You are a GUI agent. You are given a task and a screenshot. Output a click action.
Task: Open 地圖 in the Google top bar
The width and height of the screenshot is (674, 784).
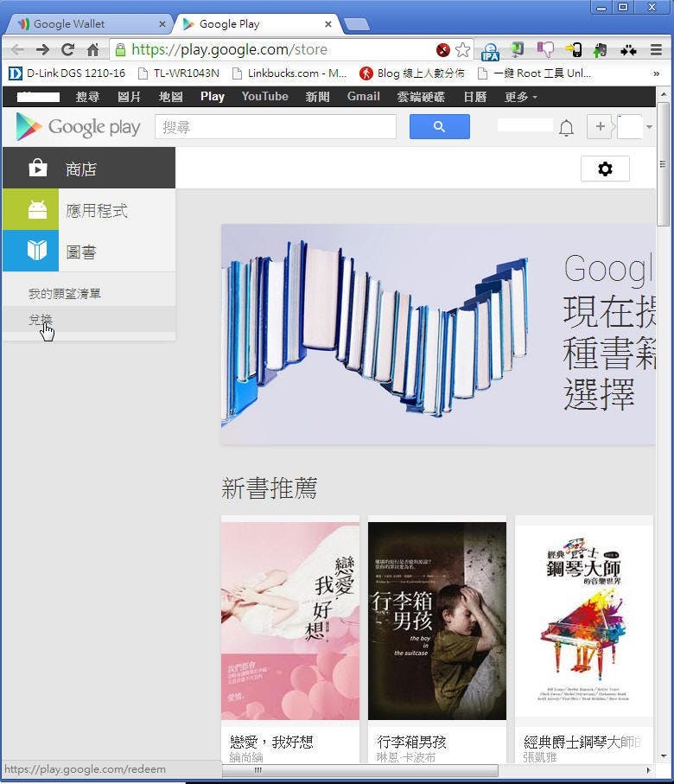(x=170, y=97)
